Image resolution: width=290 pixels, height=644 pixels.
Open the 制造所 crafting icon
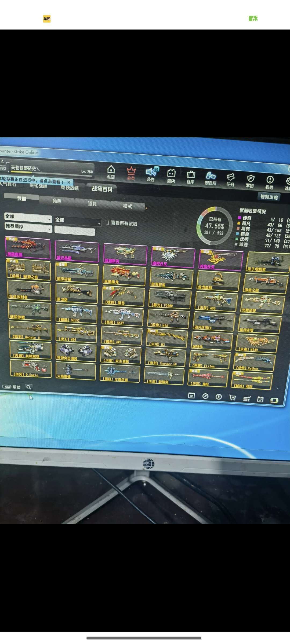point(211,178)
